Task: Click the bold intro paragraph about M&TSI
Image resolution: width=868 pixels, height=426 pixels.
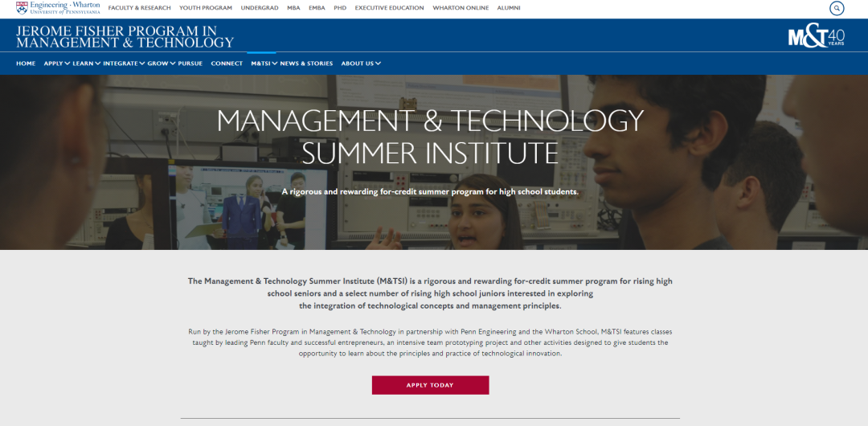Action: click(x=430, y=293)
